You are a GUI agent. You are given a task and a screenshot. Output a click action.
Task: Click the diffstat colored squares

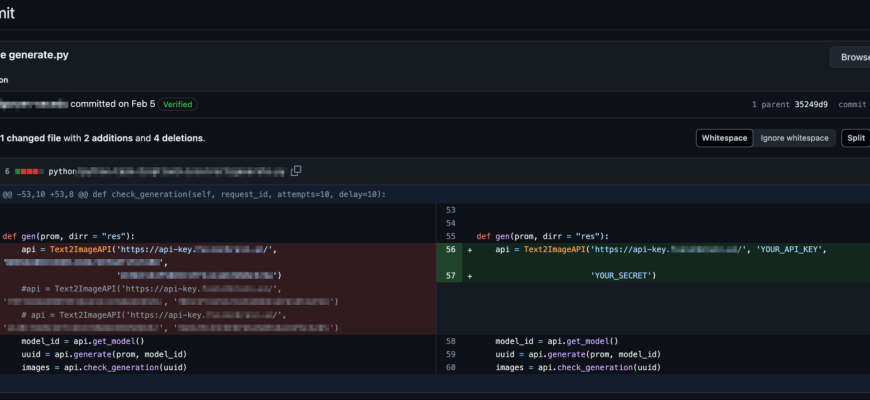click(28, 171)
